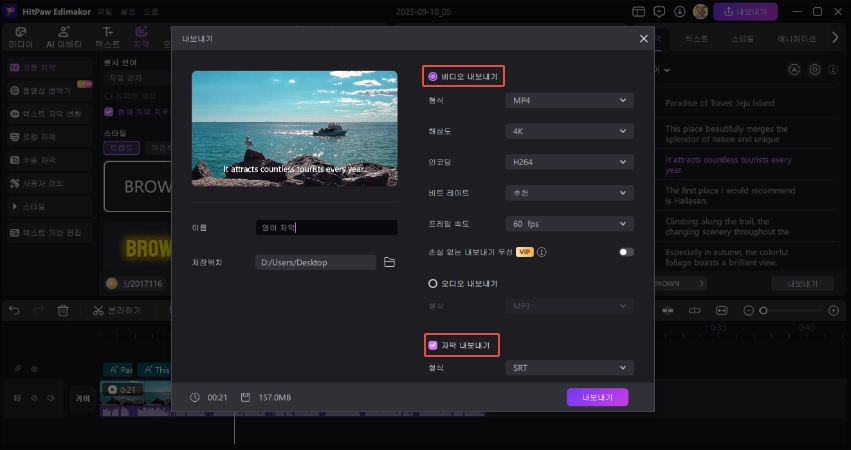The width and height of the screenshot is (851, 450).
Task: Open the SRT subtitle format dropdown
Action: click(x=569, y=368)
